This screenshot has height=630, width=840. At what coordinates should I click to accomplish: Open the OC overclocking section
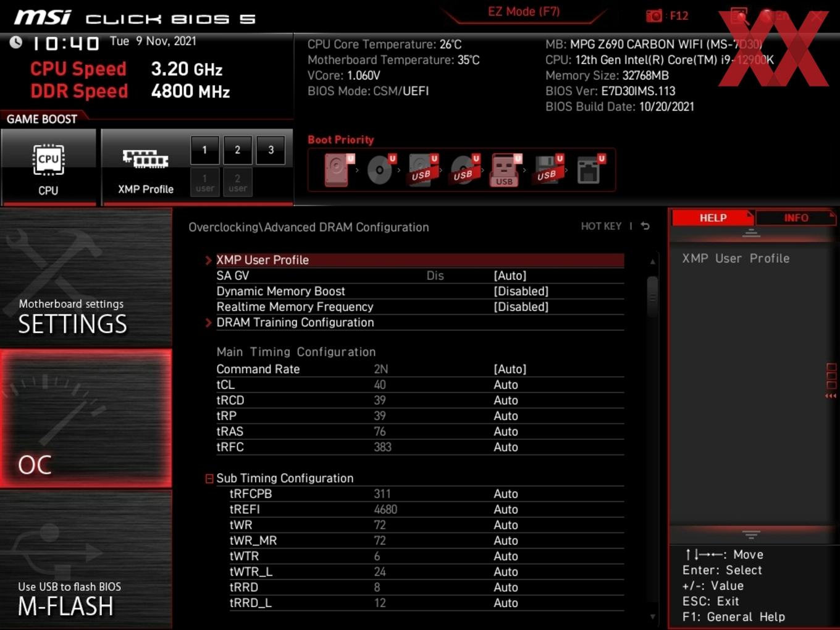(86, 419)
